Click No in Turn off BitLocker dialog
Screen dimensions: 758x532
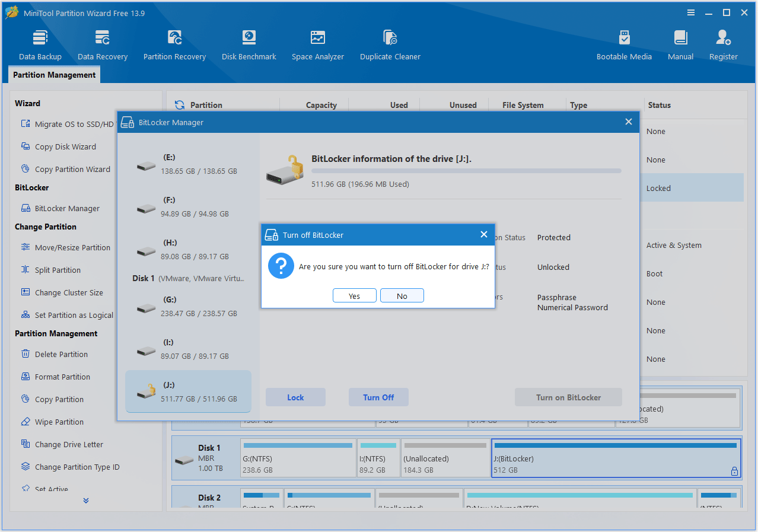(402, 296)
